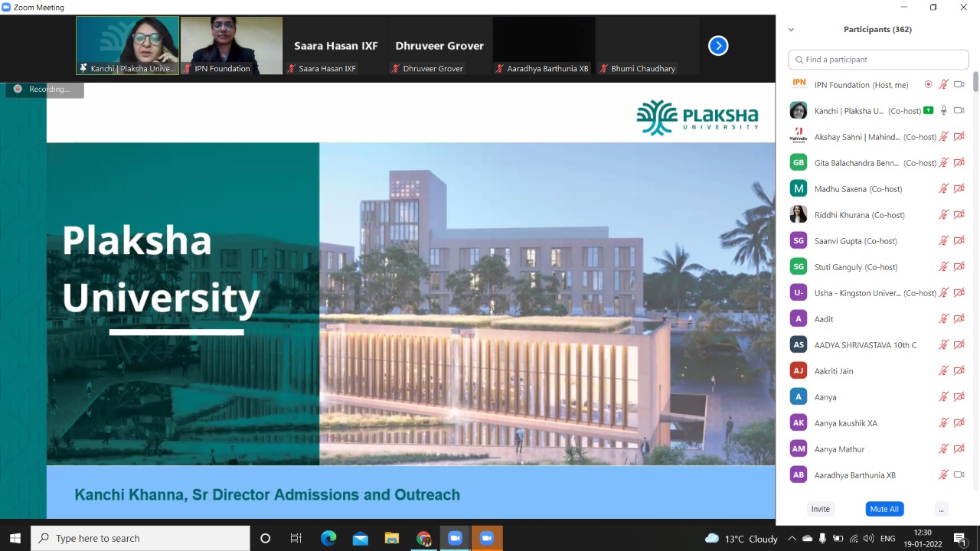Click Aaradhya Barthunia XB's camera icon in list
This screenshot has height=551, width=980.
click(x=959, y=475)
